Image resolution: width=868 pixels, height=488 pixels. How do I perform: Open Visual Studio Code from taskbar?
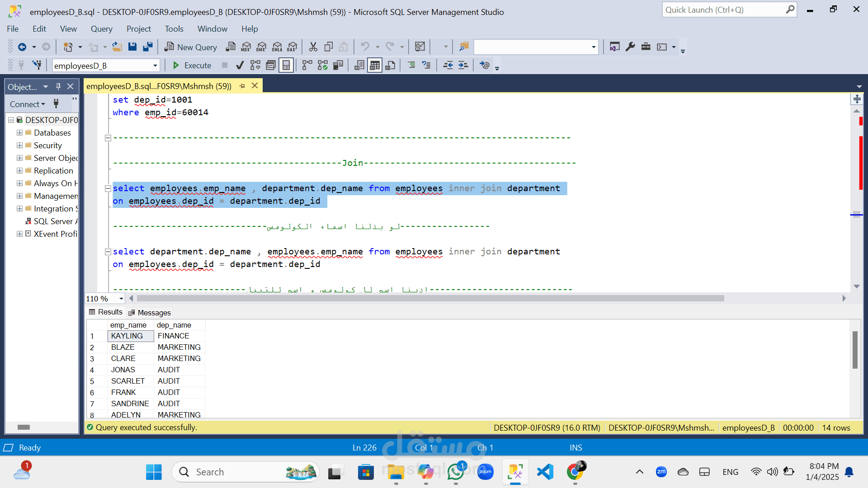545,472
